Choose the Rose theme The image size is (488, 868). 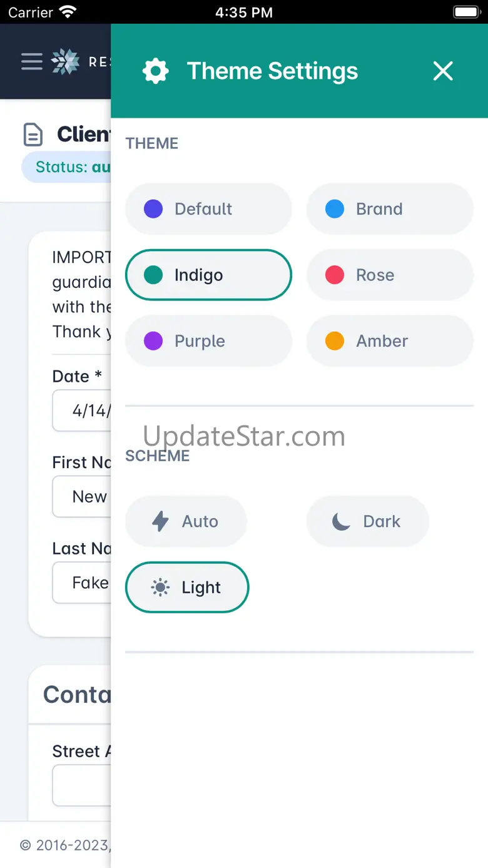pos(390,275)
